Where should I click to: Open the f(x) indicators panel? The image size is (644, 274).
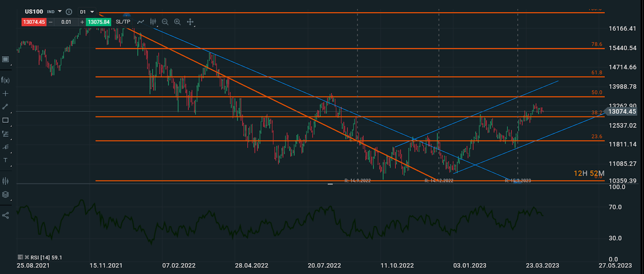tap(5, 80)
